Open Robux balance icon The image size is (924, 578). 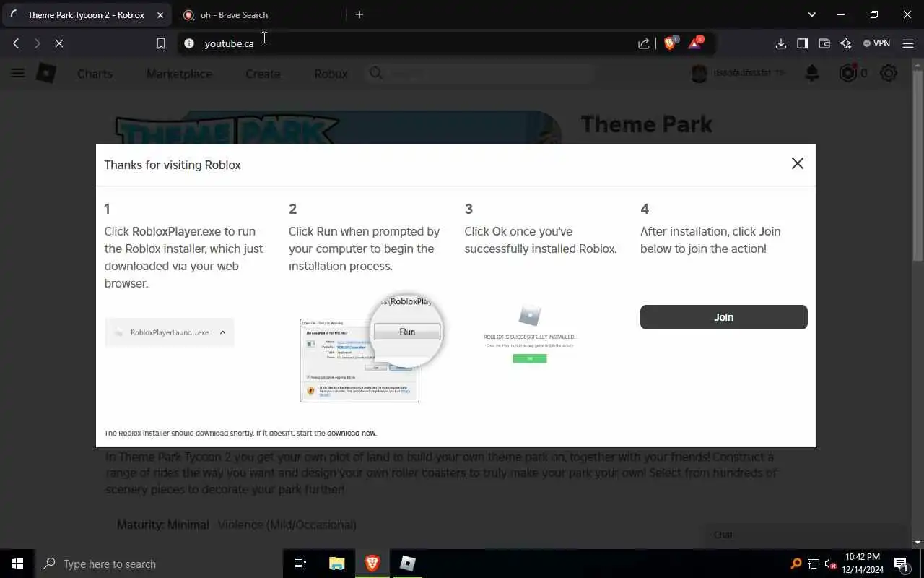(x=848, y=73)
